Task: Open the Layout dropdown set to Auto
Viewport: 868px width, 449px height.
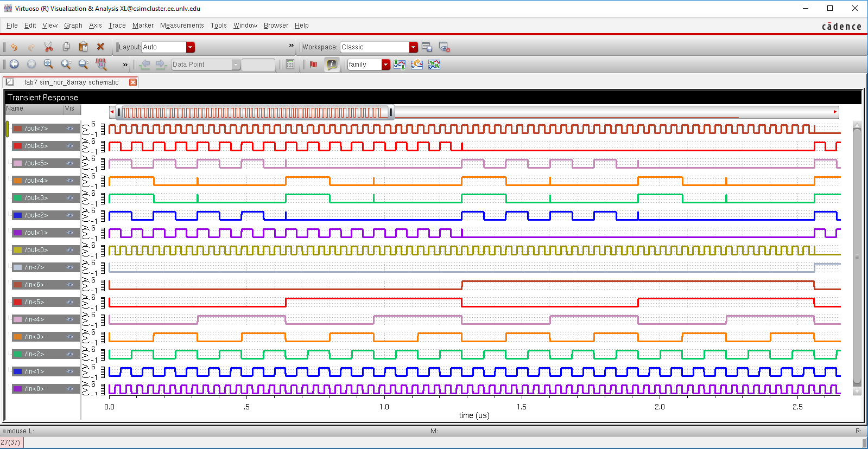Action: [190, 47]
